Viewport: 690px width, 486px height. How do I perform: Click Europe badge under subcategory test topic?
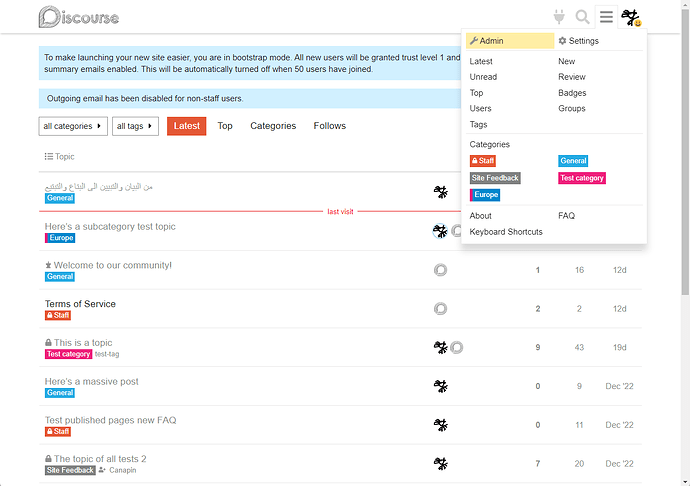pos(60,238)
